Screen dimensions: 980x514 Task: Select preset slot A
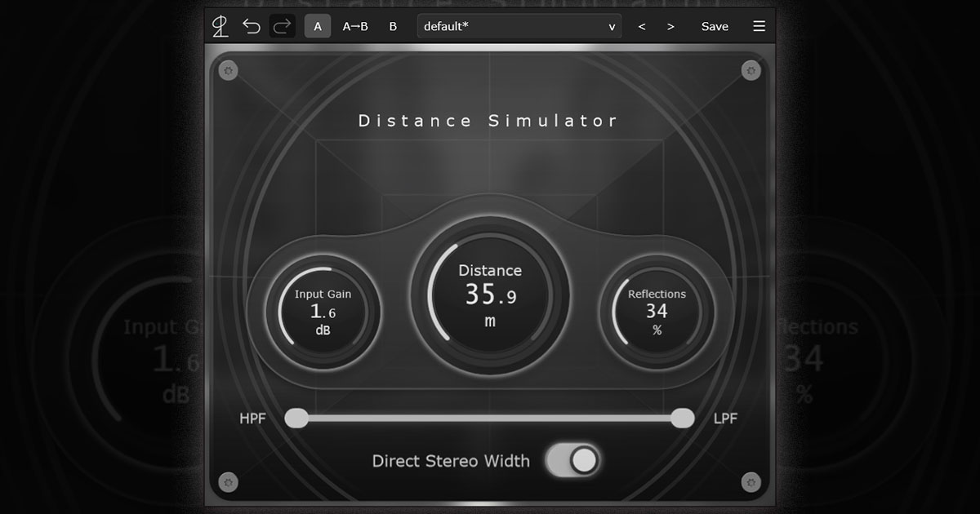coord(318,26)
